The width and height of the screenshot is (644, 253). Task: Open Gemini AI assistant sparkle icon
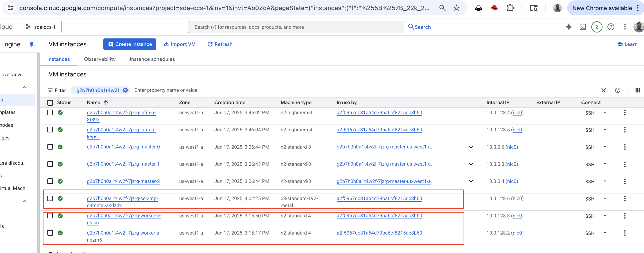[568, 27]
